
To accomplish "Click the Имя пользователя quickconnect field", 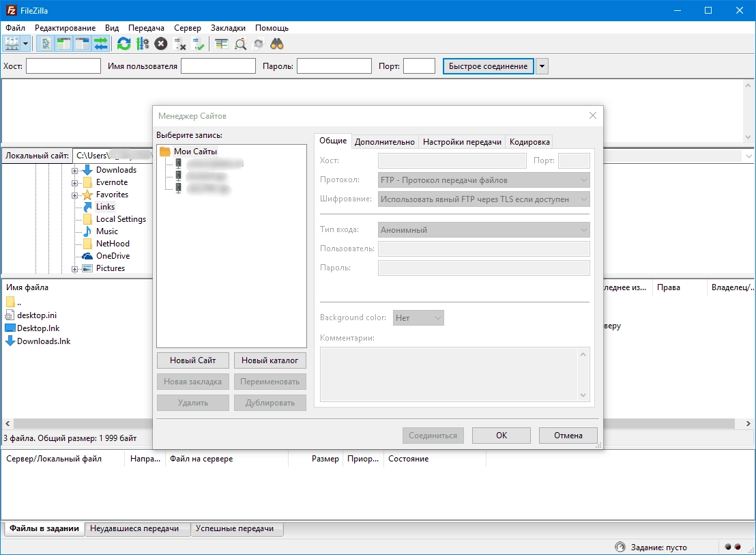I will click(218, 66).
